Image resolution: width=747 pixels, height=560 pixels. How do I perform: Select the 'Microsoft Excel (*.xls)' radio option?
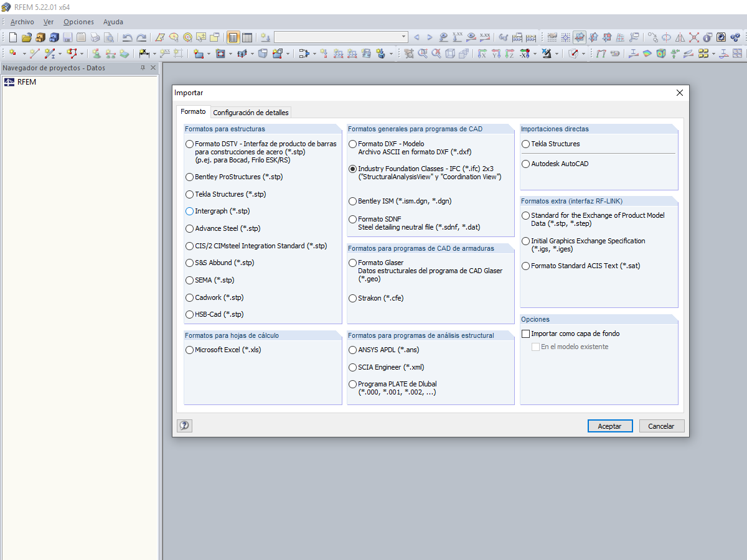click(x=189, y=350)
